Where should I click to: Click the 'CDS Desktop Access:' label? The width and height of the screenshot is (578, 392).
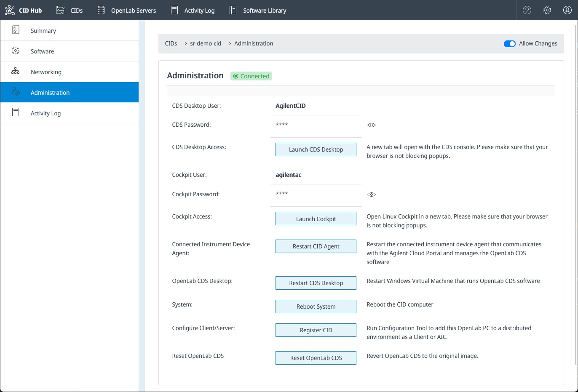pyautogui.click(x=199, y=147)
